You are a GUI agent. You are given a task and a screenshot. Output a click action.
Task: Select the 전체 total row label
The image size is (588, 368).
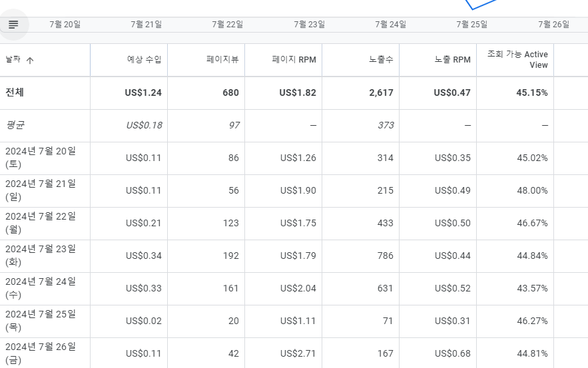click(15, 92)
